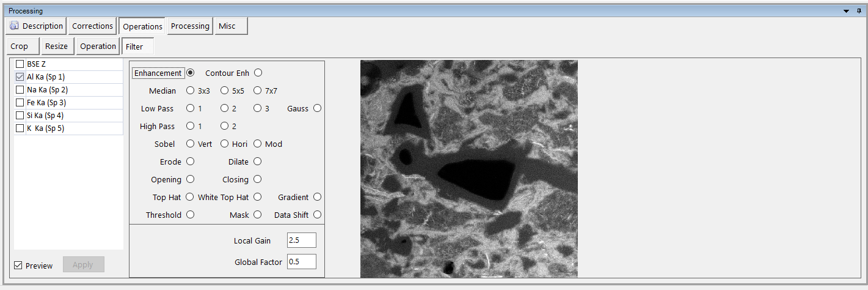This screenshot has height=290, width=868.
Task: Switch to the Misc tab
Action: [231, 26]
